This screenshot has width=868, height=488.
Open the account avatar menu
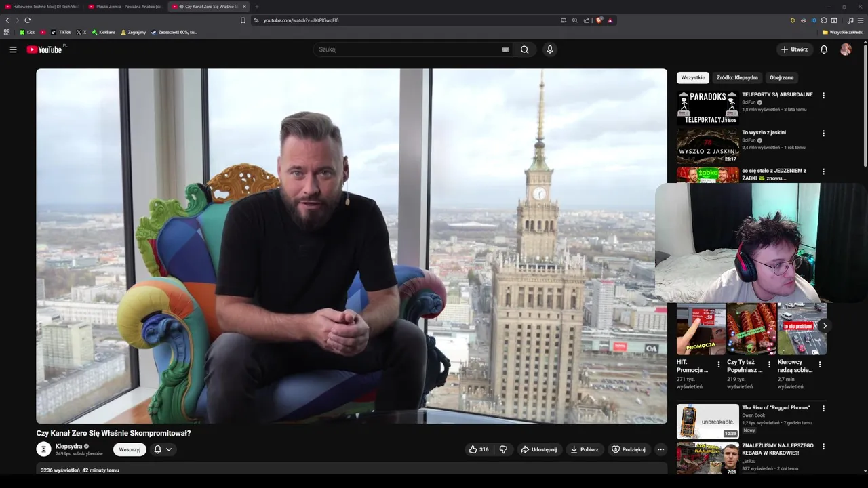[846, 49]
